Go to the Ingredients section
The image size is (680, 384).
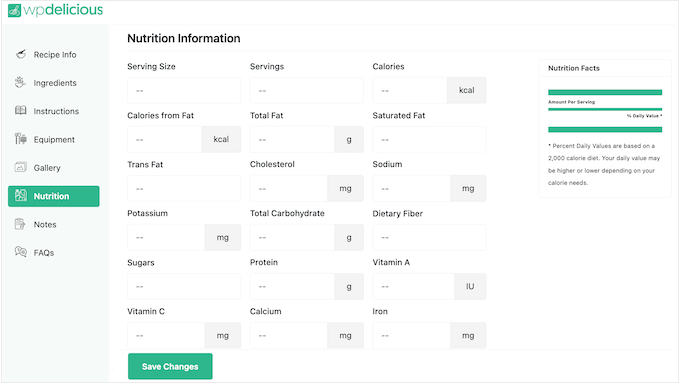[x=53, y=82]
